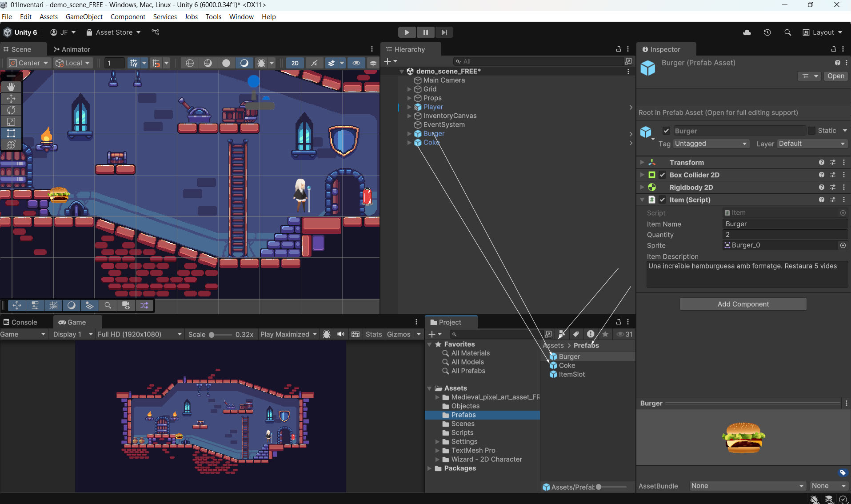
Task: Expand the Transform component
Action: tap(642, 162)
